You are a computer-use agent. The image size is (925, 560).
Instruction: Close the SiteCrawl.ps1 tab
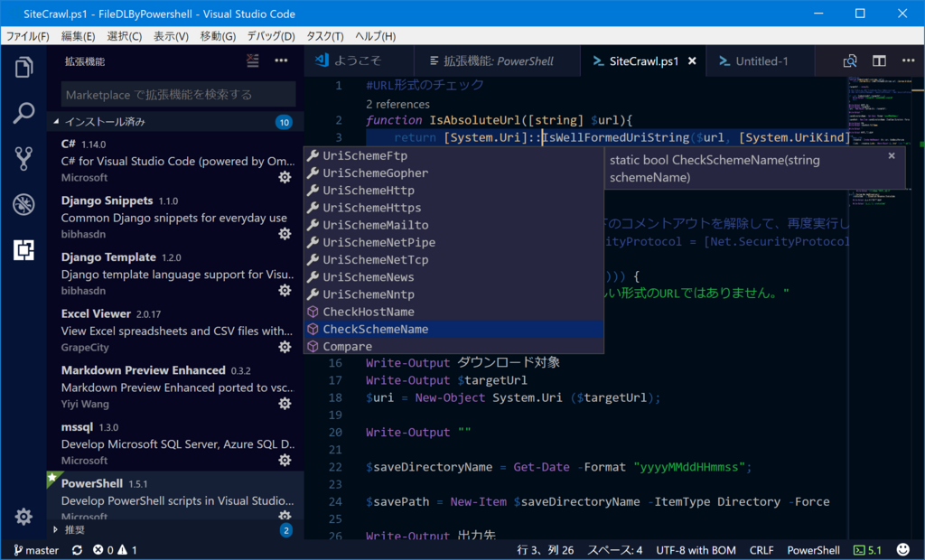point(693,61)
